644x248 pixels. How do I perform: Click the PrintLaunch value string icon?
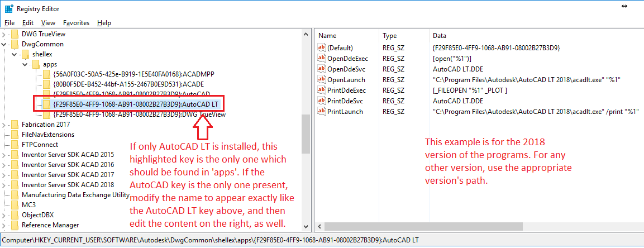[x=322, y=112]
